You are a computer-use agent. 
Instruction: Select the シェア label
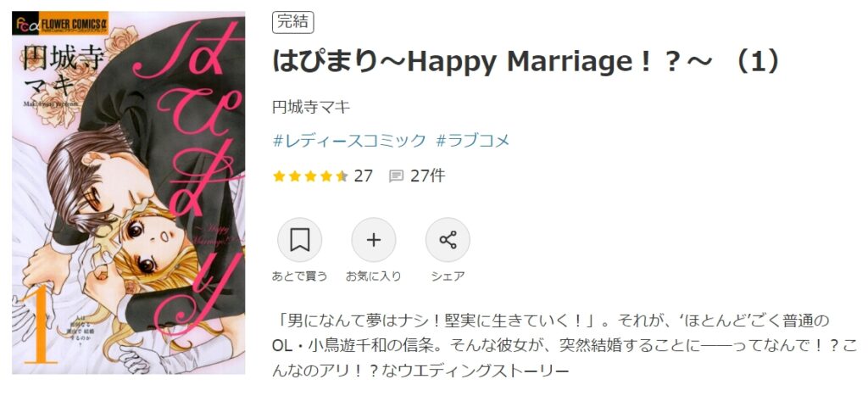[448, 276]
